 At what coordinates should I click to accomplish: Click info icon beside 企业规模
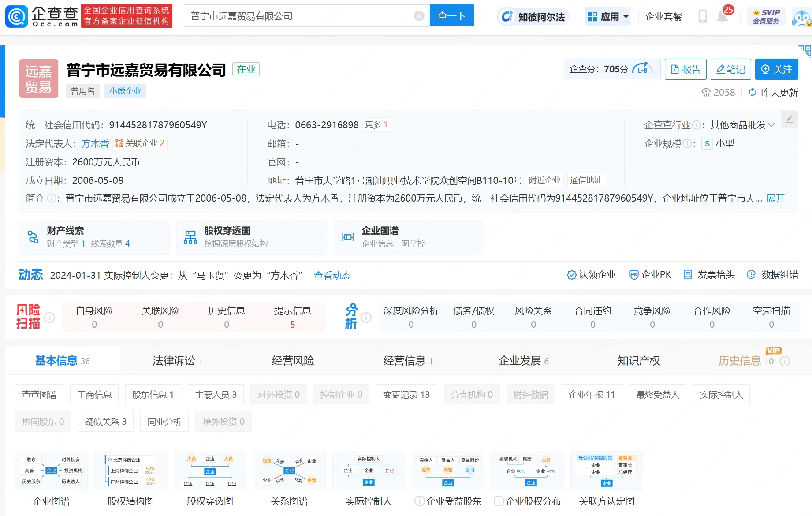(687, 143)
